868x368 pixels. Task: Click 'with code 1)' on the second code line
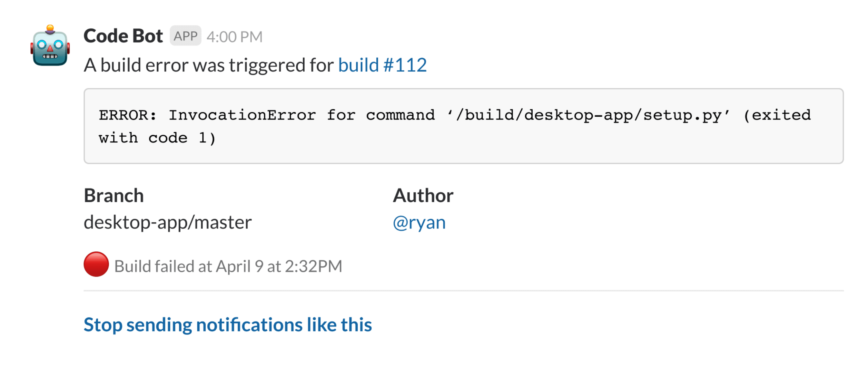(x=157, y=138)
